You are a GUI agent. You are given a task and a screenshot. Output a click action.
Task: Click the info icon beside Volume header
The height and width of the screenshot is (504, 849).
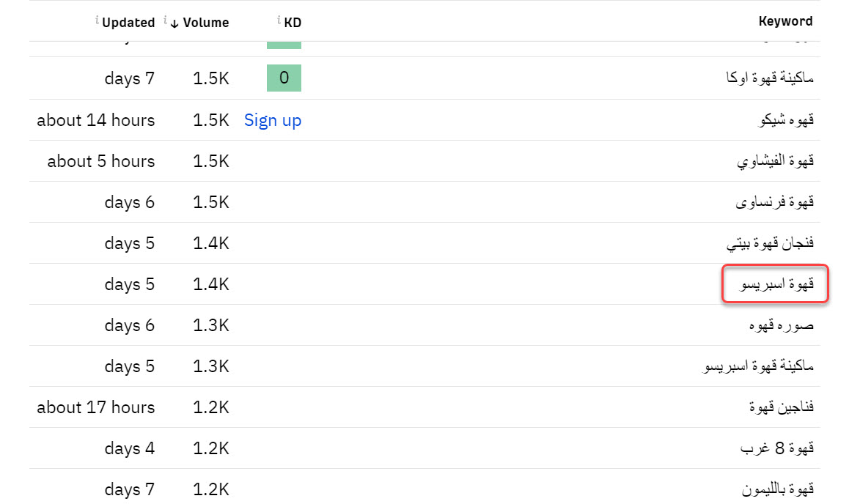pos(166,20)
